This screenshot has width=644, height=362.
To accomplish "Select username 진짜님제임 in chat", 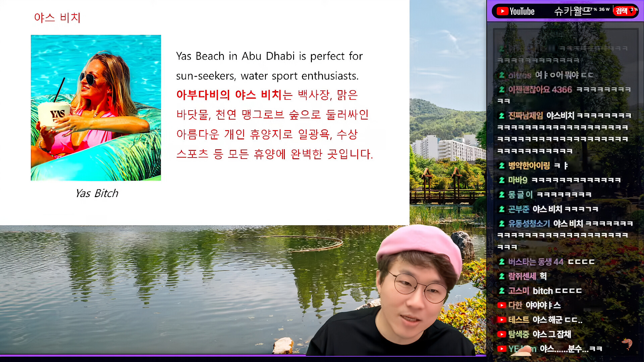I will point(525,116).
